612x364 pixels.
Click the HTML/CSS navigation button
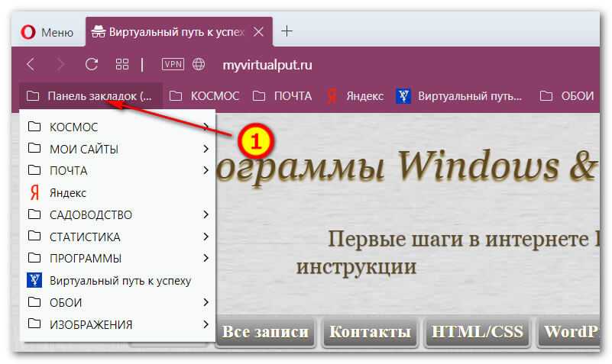pyautogui.click(x=477, y=332)
